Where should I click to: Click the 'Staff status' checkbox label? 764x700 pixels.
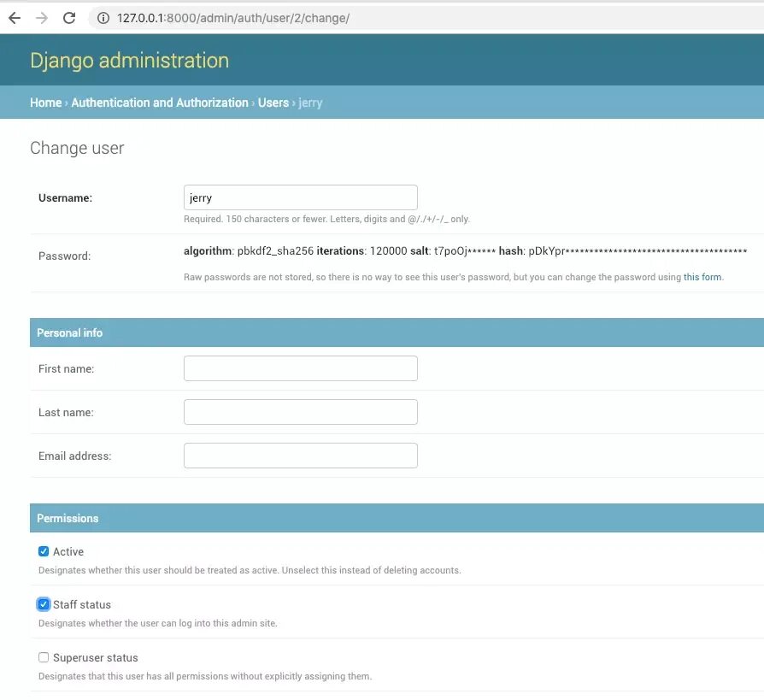[x=82, y=604]
